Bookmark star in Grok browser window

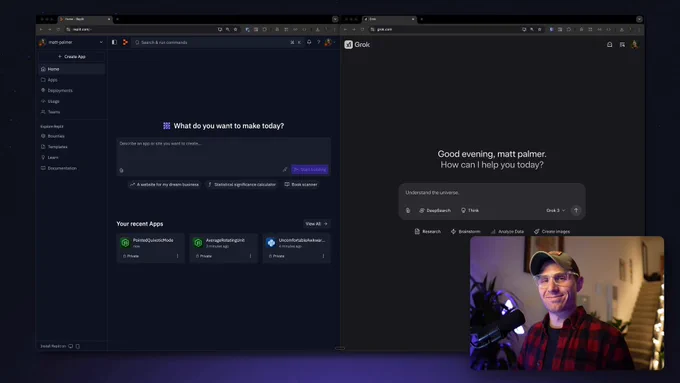point(539,29)
